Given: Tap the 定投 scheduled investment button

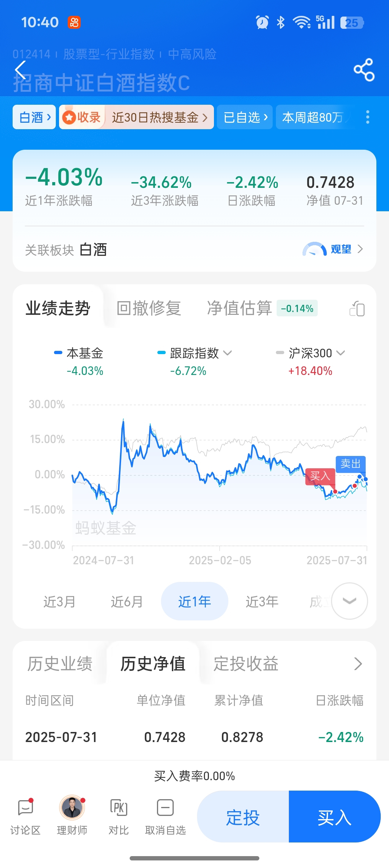Looking at the screenshot, I should 243,817.
